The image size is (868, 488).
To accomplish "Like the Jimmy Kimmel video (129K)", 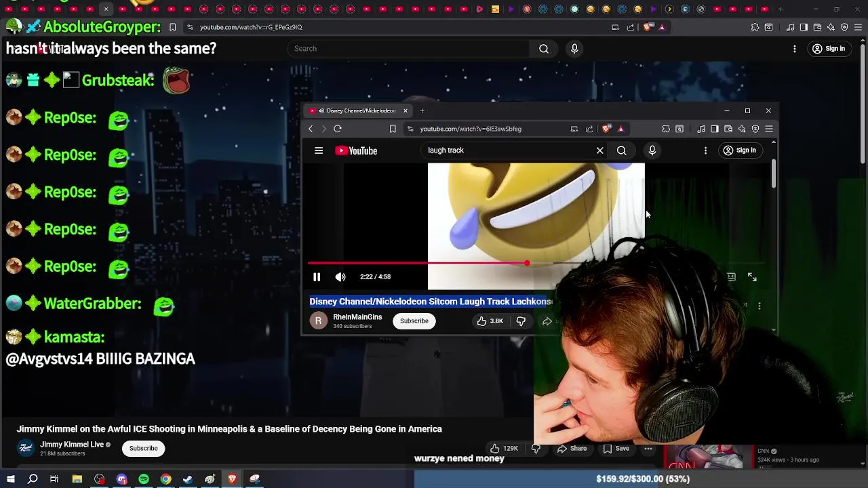I will tap(504, 448).
